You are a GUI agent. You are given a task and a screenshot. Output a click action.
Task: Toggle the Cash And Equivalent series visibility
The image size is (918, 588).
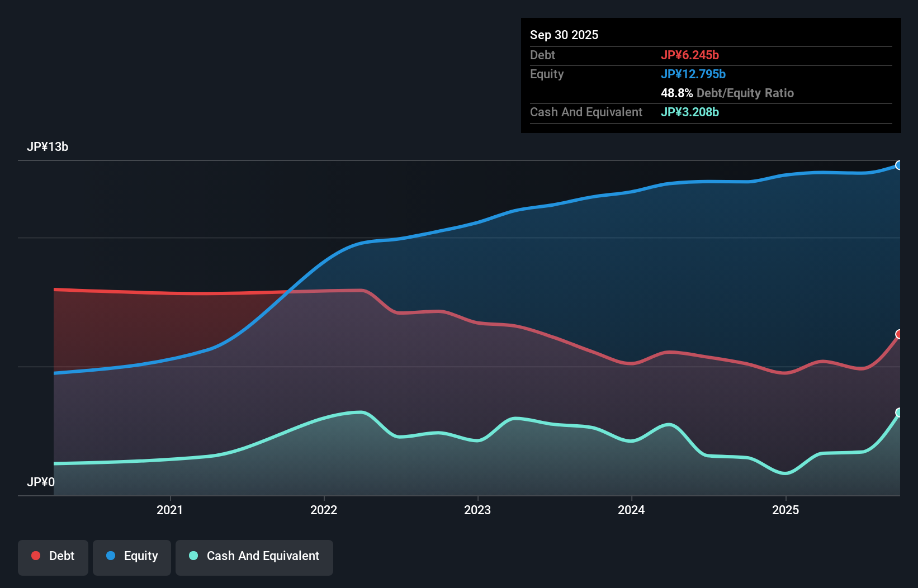coord(254,556)
